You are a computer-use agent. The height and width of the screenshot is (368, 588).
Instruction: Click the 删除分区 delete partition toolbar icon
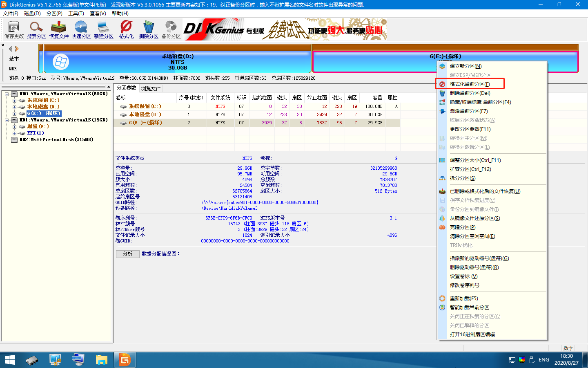click(149, 30)
